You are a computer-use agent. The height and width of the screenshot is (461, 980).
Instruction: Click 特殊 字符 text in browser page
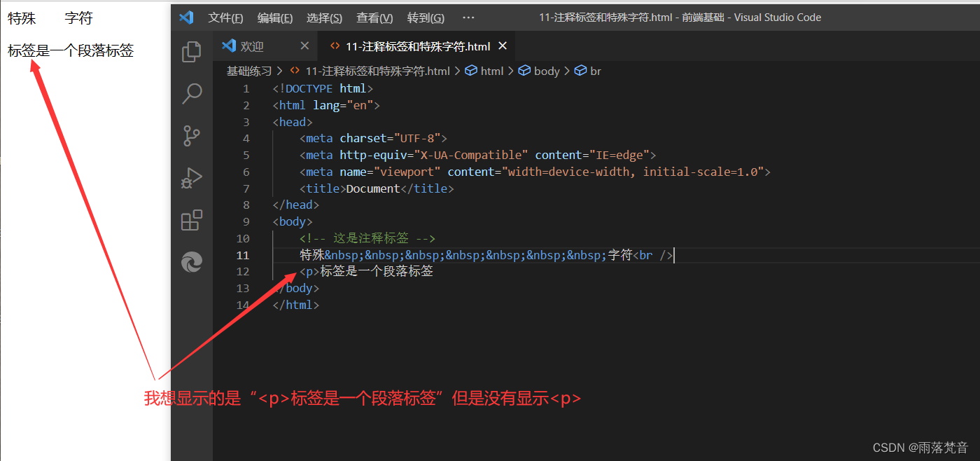pyautogui.click(x=50, y=18)
